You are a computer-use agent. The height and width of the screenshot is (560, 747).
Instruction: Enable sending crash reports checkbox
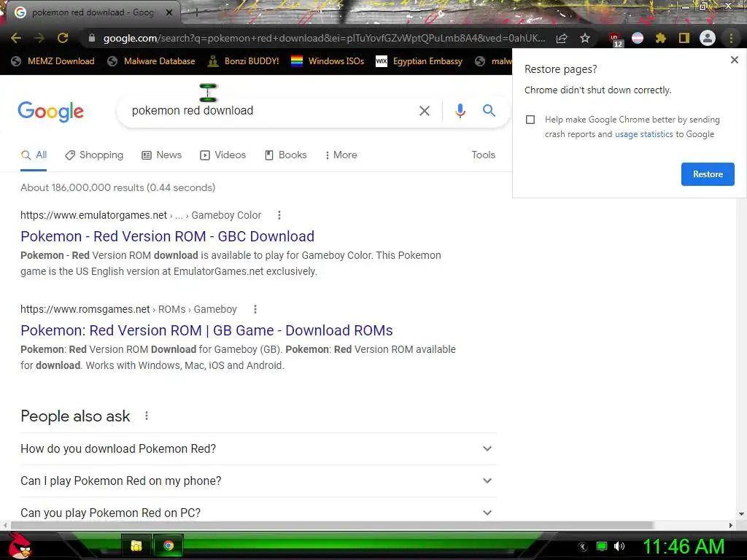tap(530, 120)
